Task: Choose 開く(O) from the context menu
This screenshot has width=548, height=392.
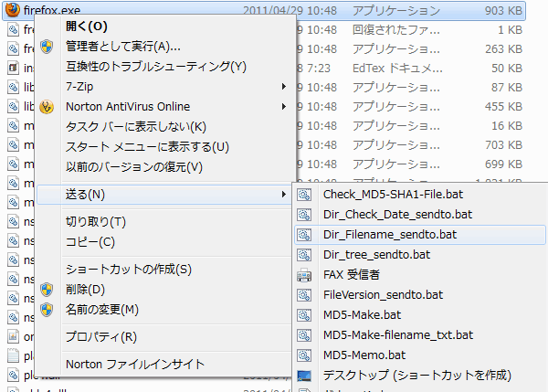Action: pos(87,26)
